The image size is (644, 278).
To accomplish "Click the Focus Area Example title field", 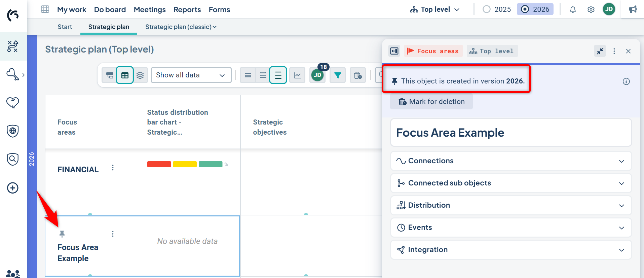I will pyautogui.click(x=510, y=133).
